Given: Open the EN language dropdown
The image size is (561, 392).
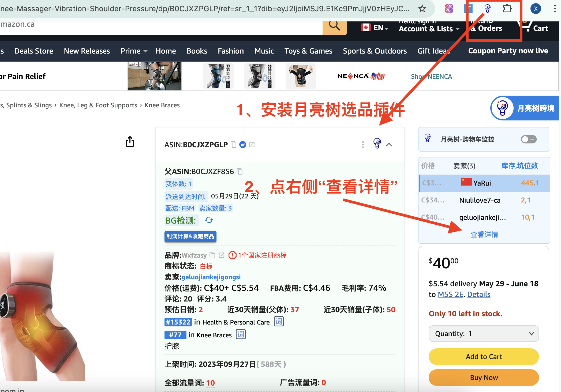Looking at the screenshot, I should click(x=375, y=28).
